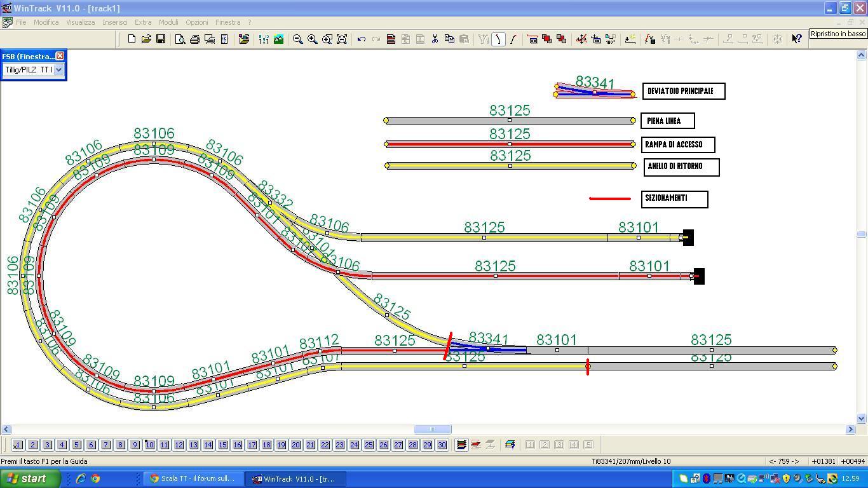Viewport: 868px width, 488px height.
Task: Click the horizontal scrollbar thumb
Action: coord(433,430)
